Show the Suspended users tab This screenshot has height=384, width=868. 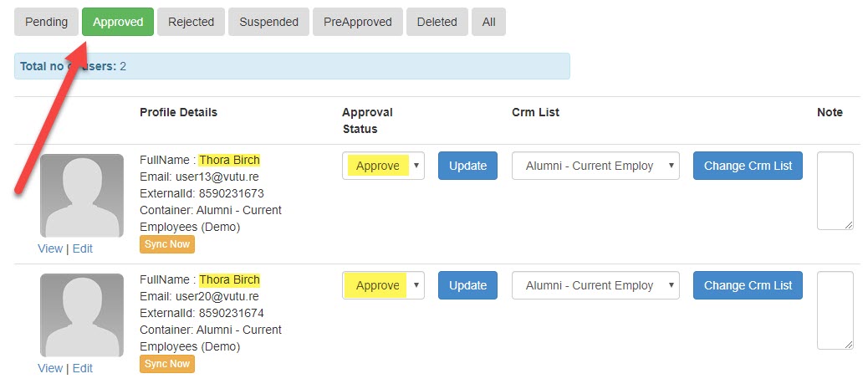268,22
